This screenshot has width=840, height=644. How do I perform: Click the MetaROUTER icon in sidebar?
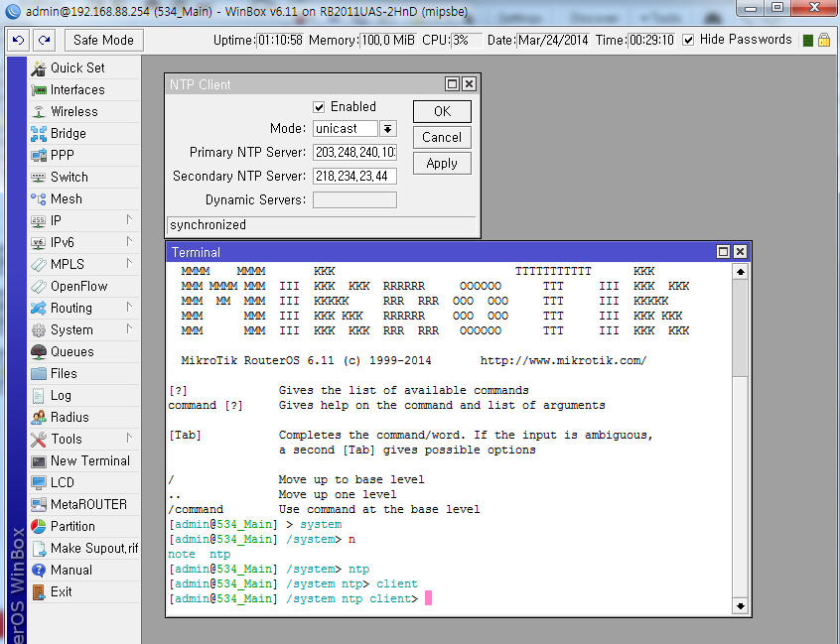tap(39, 505)
